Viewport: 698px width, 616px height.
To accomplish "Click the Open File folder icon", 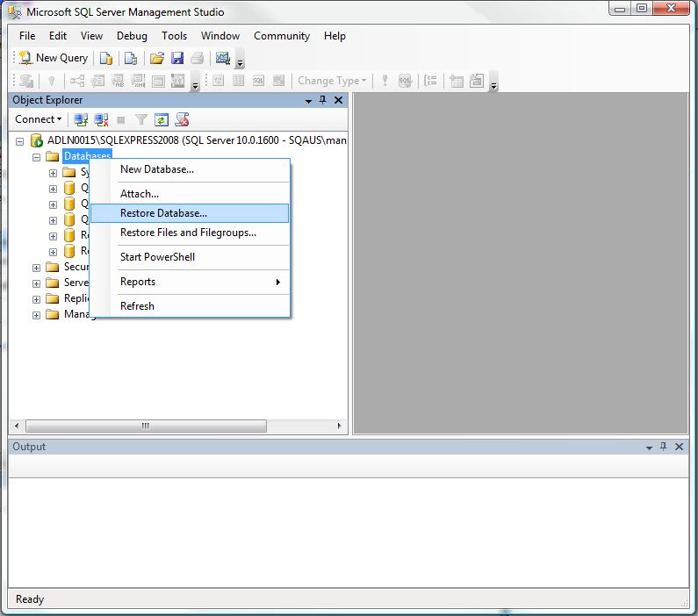I will click(x=157, y=59).
